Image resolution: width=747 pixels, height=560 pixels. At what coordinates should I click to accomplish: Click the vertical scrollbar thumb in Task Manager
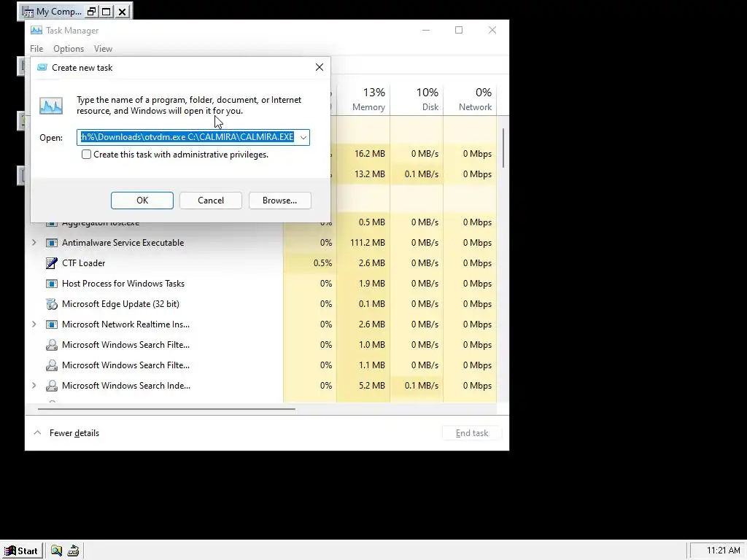coord(503,147)
